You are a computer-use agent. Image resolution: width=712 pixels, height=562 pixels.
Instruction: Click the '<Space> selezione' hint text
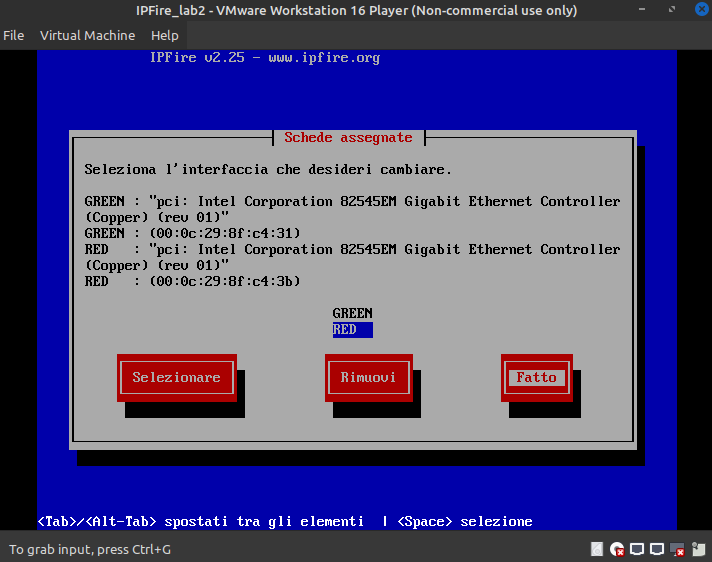tap(465, 522)
